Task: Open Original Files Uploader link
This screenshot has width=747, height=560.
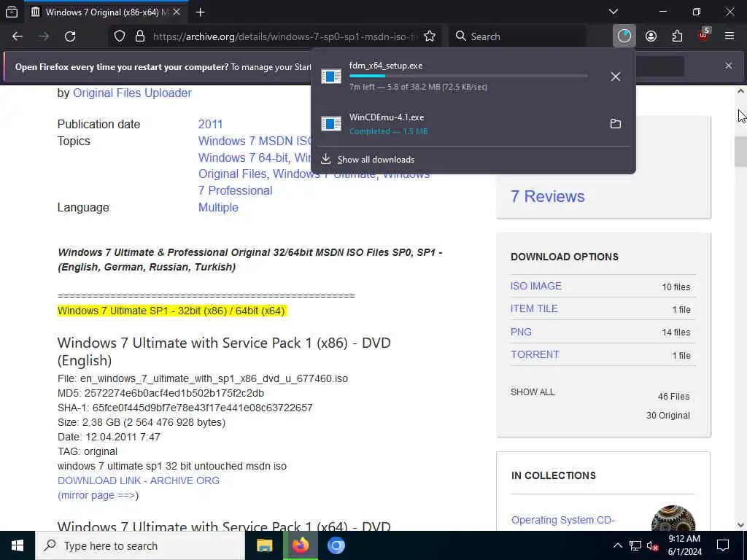Action: [132, 93]
